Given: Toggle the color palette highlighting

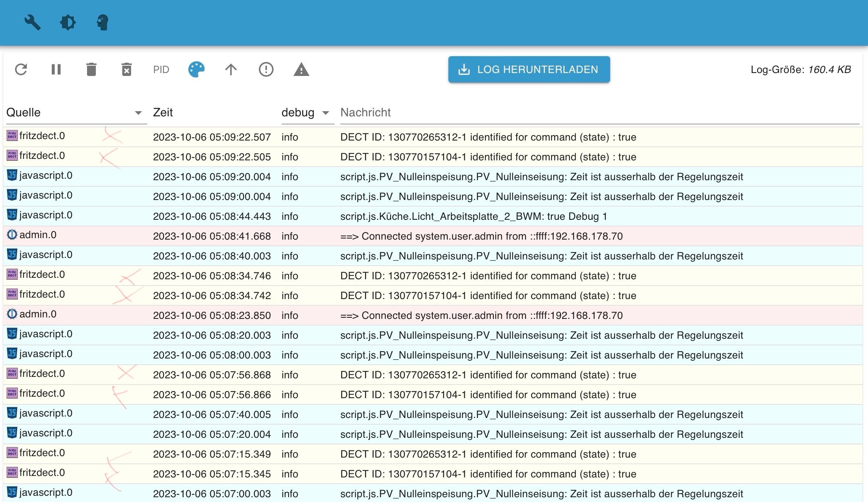Looking at the screenshot, I should click(x=196, y=69).
